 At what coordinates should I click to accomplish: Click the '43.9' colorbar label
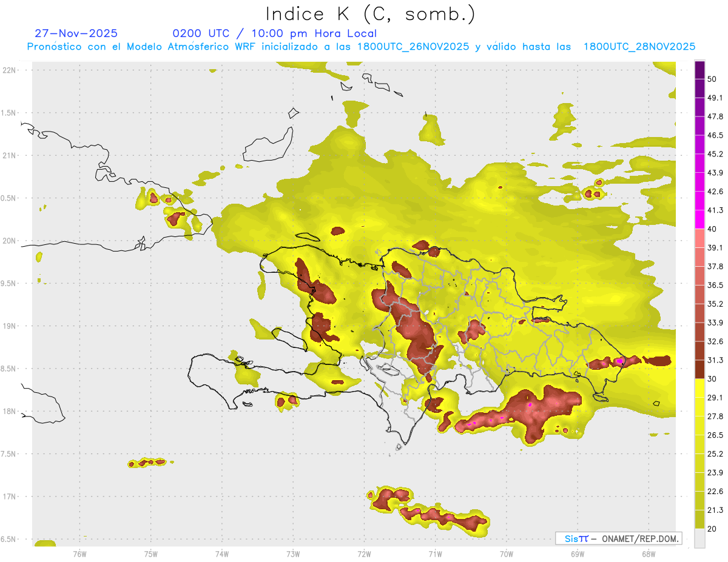point(715,173)
